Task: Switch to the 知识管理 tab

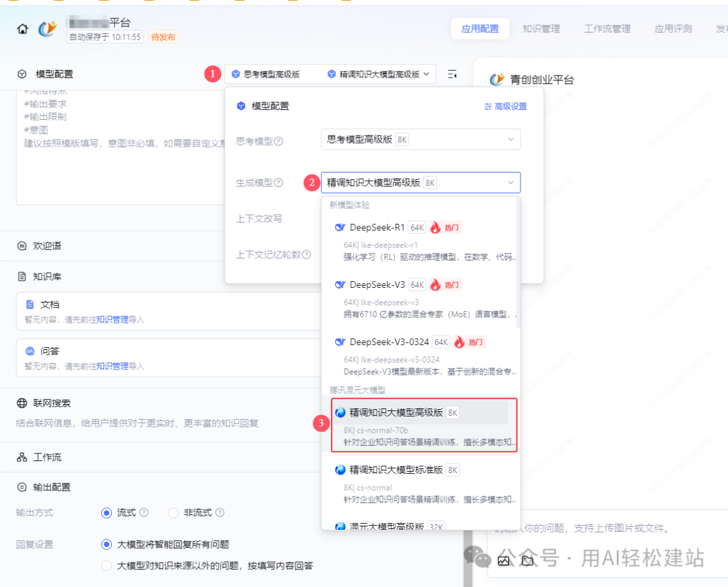Action: [541, 29]
